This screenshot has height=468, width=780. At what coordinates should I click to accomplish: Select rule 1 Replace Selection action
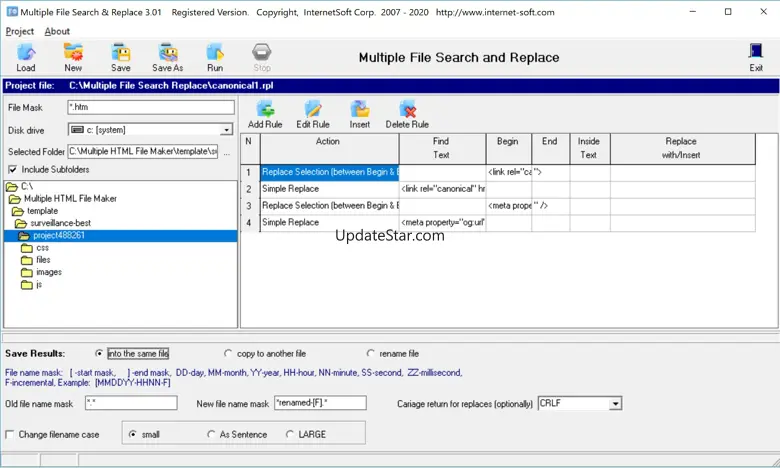[x=329, y=172]
